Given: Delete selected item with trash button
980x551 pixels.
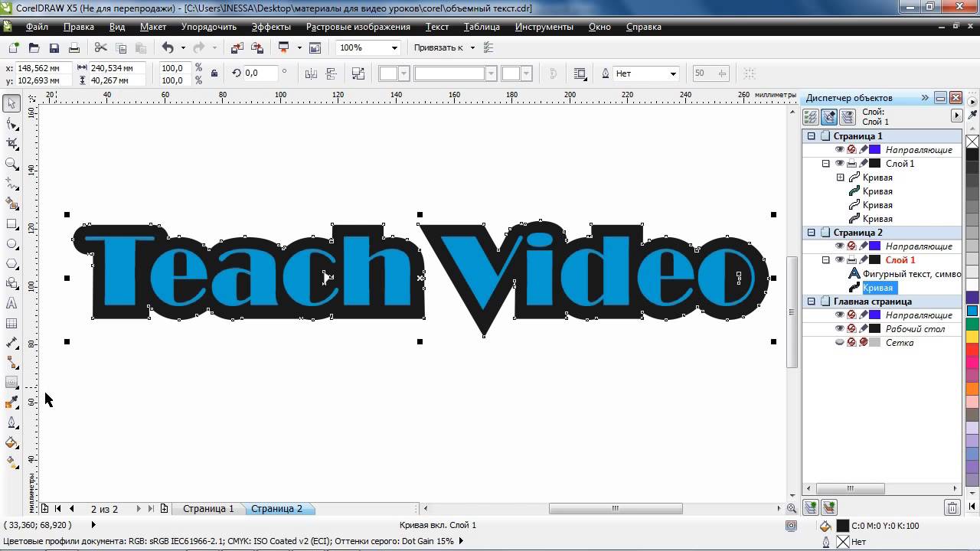Looking at the screenshot, I should pos(952,507).
